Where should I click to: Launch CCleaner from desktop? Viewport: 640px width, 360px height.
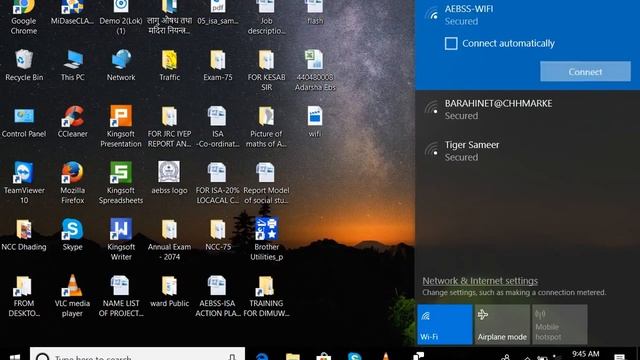[73, 122]
